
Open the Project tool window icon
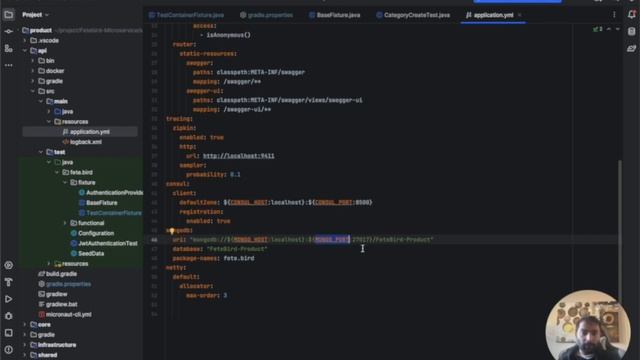click(9, 15)
